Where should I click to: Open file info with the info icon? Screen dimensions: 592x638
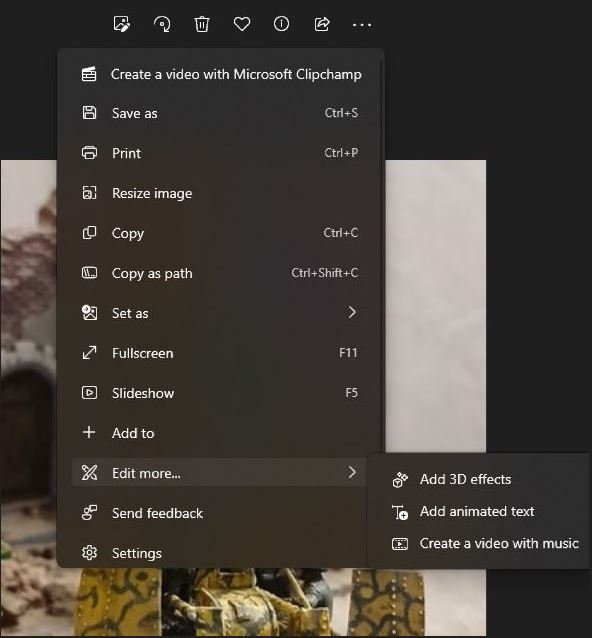[282, 24]
